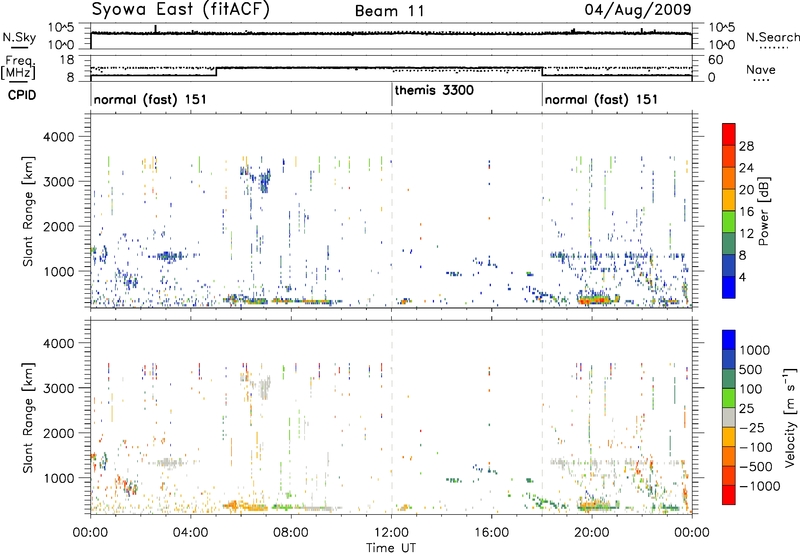Click the 'Beam 11' label

click(x=390, y=11)
